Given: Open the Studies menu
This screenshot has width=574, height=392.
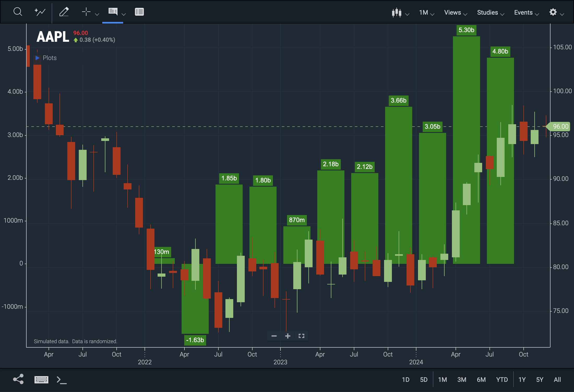Looking at the screenshot, I should (491, 13).
